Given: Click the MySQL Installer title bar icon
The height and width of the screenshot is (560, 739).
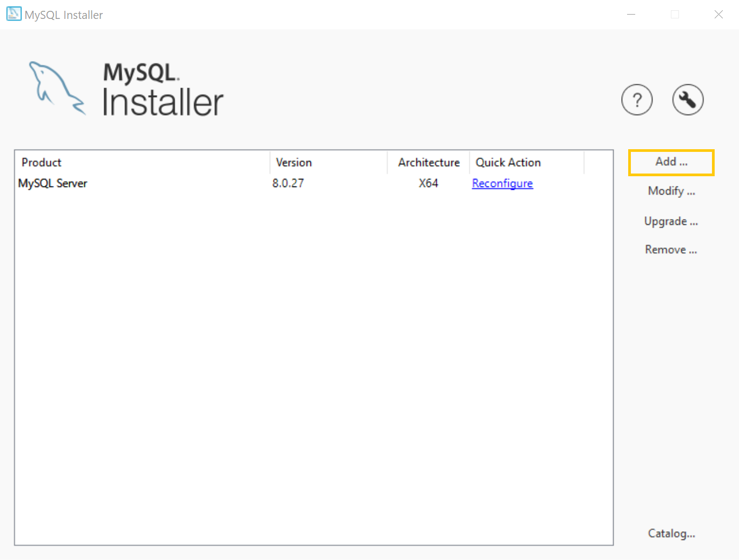Looking at the screenshot, I should pos(14,14).
